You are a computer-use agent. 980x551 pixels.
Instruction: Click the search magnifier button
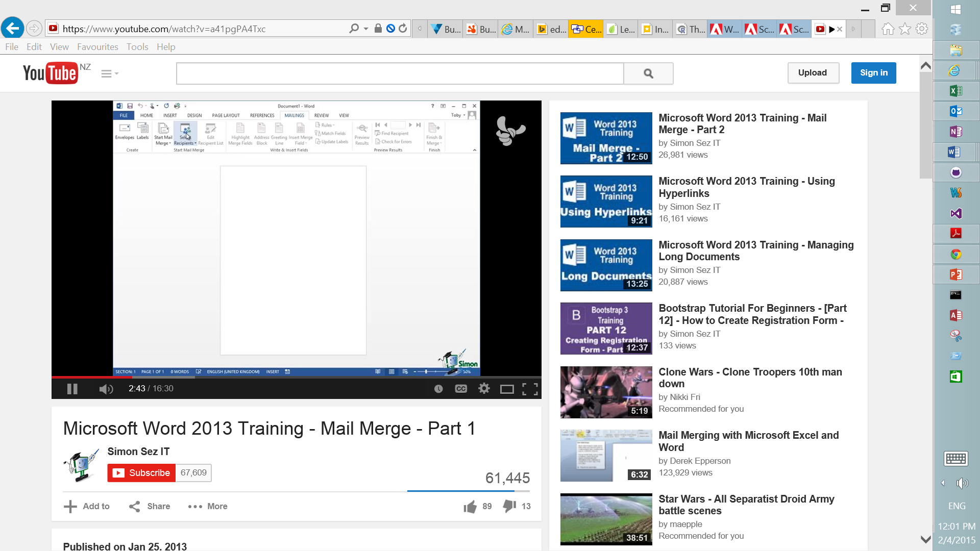coord(648,73)
